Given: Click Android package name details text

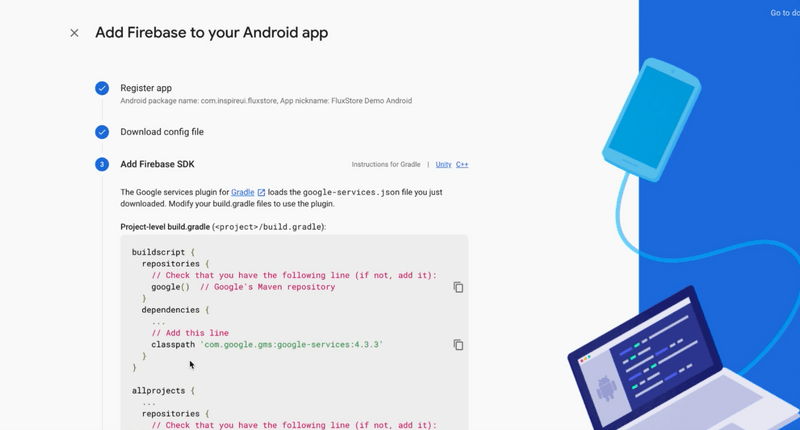Looking at the screenshot, I should coord(266,101).
